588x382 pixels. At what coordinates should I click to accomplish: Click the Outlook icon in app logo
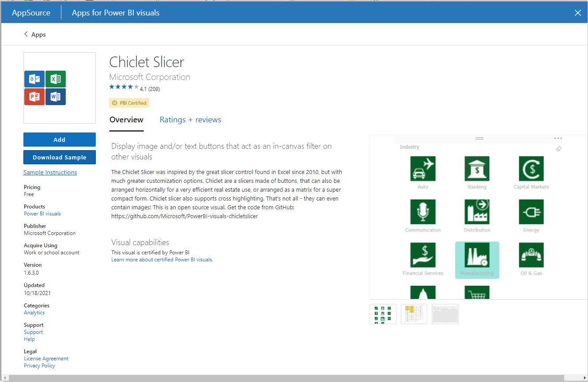(34, 79)
